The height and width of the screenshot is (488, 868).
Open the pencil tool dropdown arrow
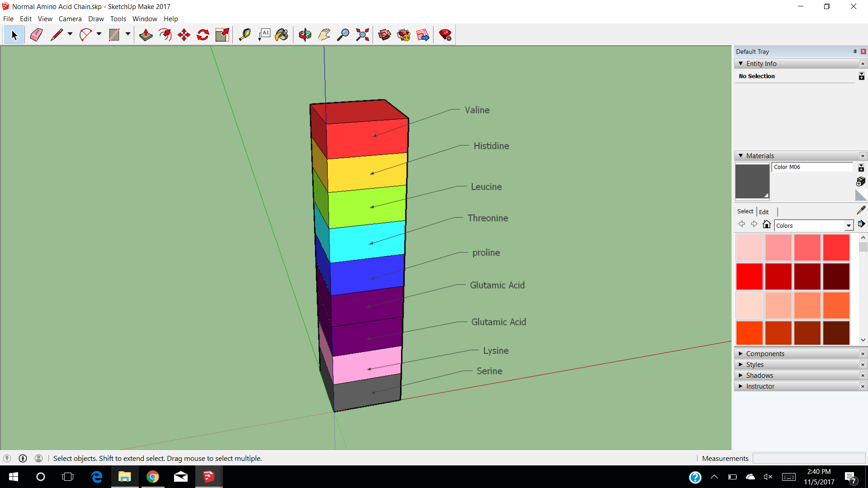(70, 34)
